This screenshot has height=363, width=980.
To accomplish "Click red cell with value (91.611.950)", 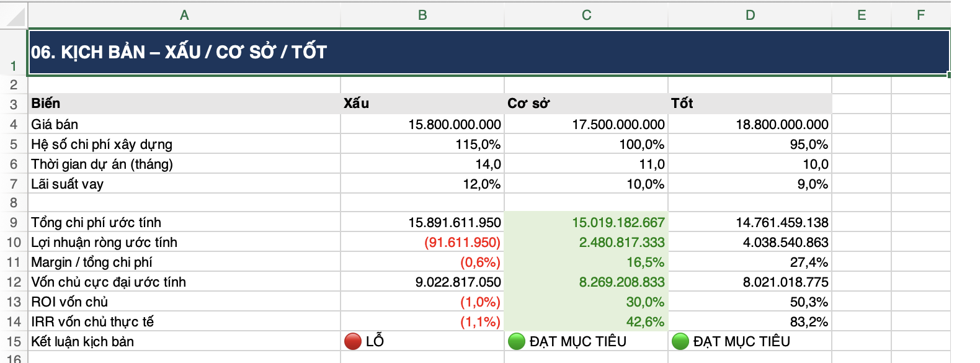I will tap(422, 242).
